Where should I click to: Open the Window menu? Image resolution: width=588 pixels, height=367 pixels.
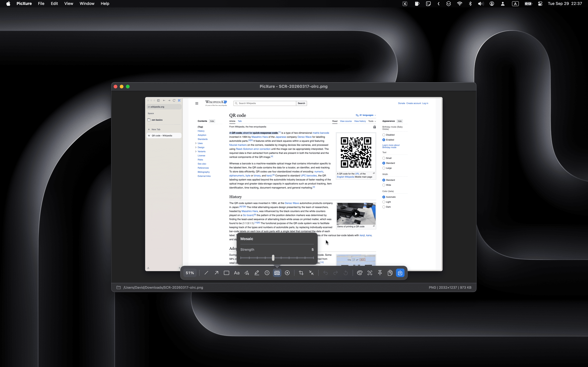(87, 3)
